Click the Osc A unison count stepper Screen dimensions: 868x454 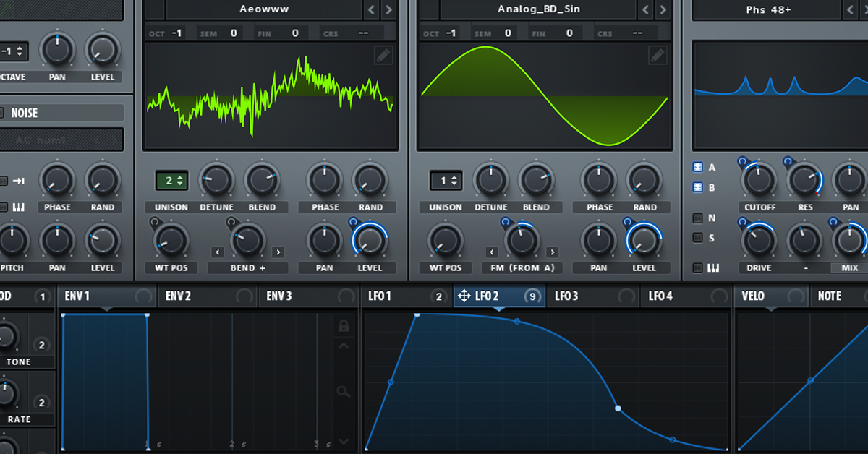pyautogui.click(x=171, y=180)
